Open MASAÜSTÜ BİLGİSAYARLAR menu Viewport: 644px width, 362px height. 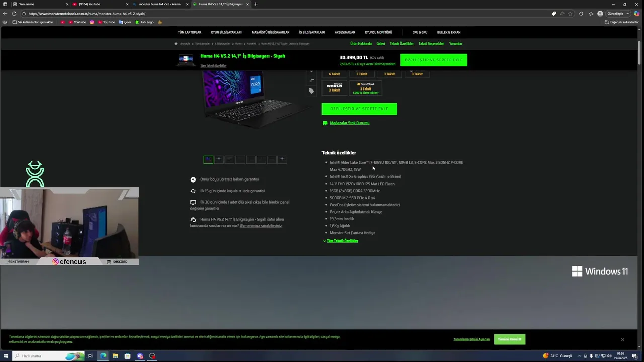270,32
